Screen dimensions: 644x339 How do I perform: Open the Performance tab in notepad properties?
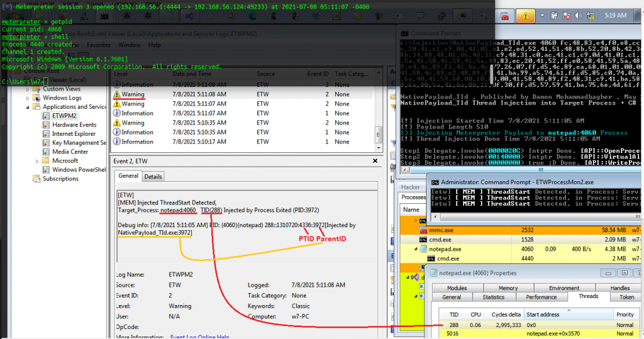(x=541, y=297)
